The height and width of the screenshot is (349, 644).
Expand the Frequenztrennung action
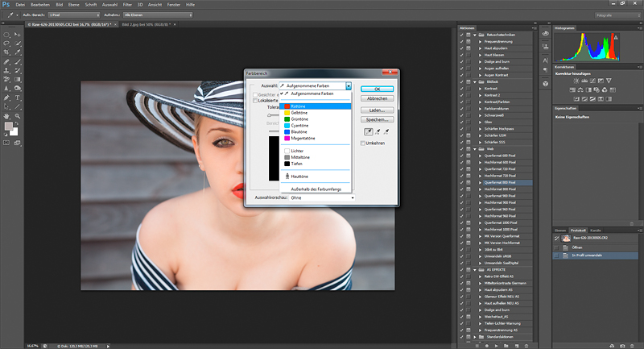tap(480, 42)
